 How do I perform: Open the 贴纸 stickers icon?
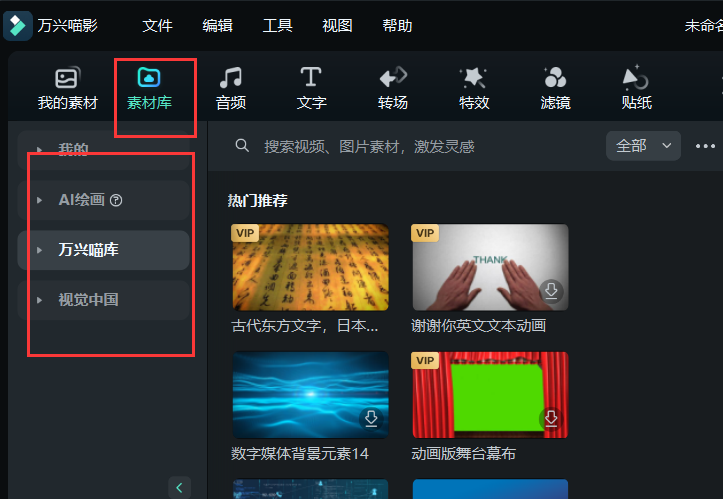(x=635, y=77)
